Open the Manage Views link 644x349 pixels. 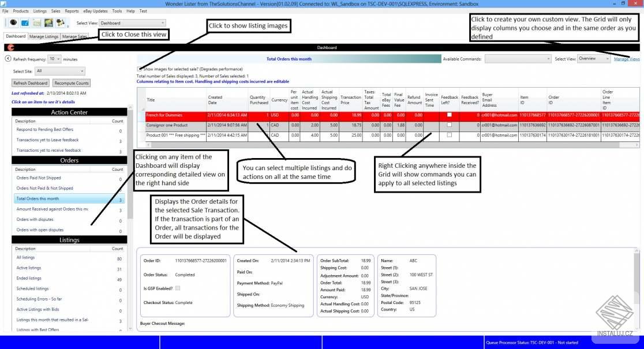(x=626, y=59)
